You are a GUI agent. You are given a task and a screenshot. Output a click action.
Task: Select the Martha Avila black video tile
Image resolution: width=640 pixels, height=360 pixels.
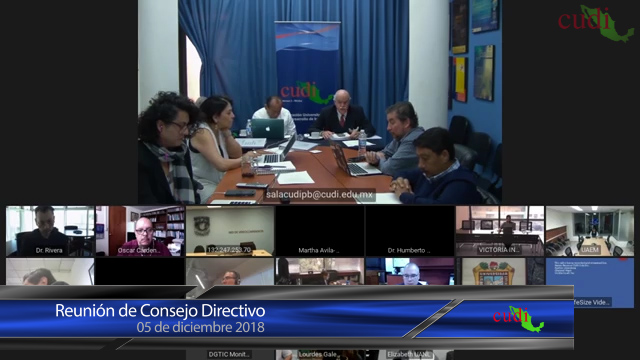coord(320,231)
